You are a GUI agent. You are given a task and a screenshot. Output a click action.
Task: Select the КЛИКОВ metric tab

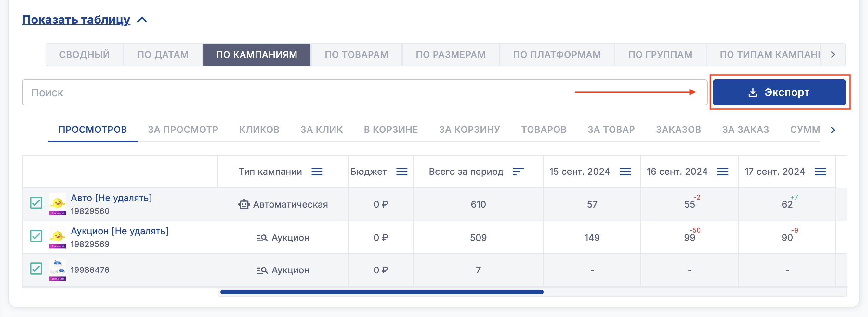[259, 130]
